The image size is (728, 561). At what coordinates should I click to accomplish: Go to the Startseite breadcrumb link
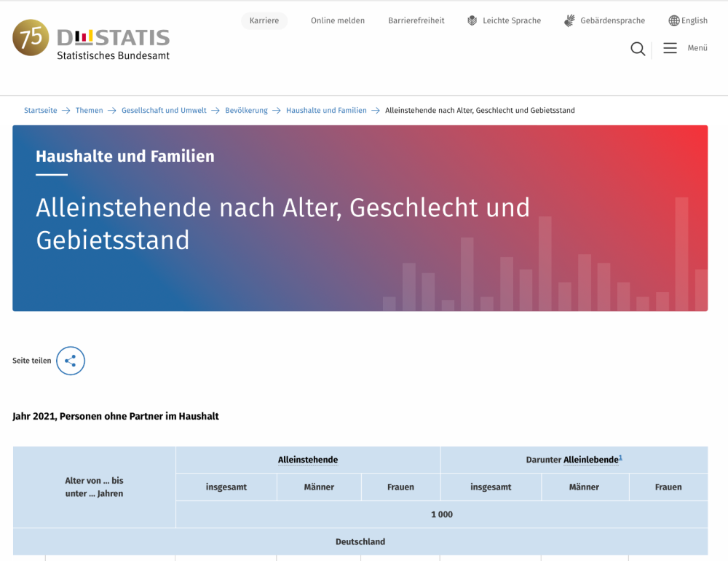tap(40, 110)
